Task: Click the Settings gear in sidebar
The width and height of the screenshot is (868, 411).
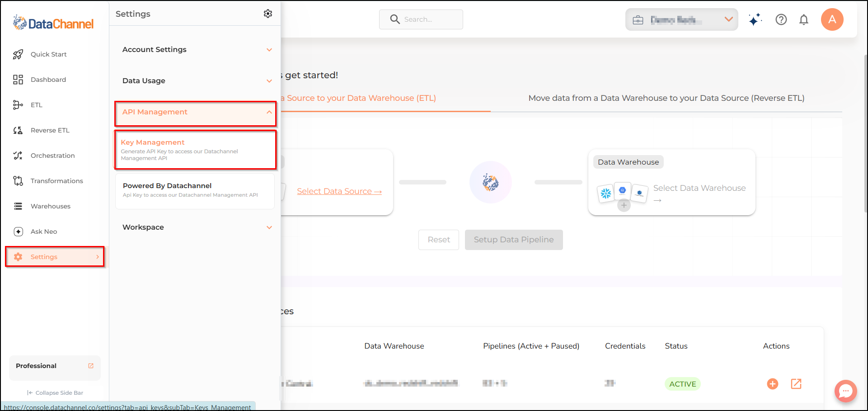Action: tap(18, 257)
